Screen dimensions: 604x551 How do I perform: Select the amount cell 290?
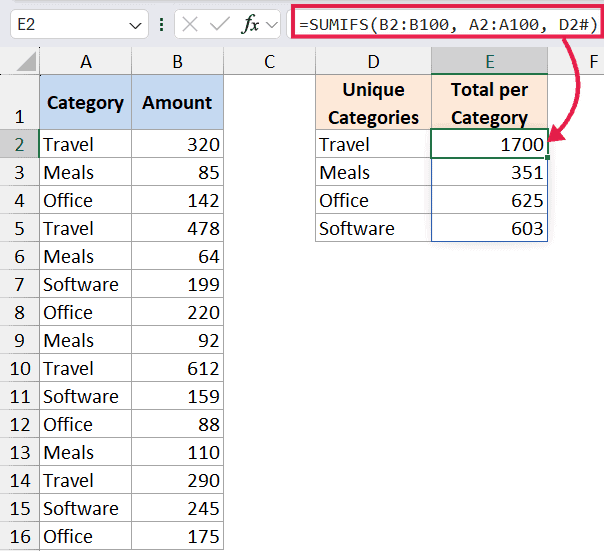pos(177,480)
